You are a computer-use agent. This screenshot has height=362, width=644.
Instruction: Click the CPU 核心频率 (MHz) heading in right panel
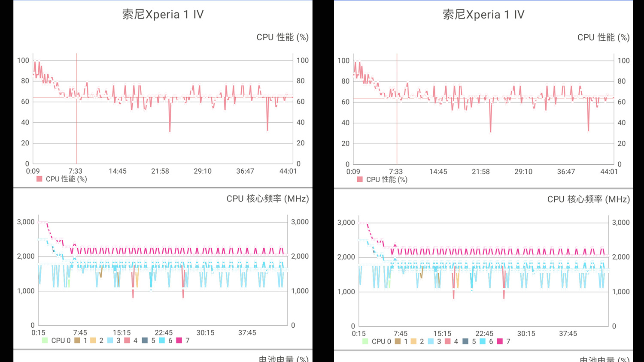pyautogui.click(x=588, y=199)
